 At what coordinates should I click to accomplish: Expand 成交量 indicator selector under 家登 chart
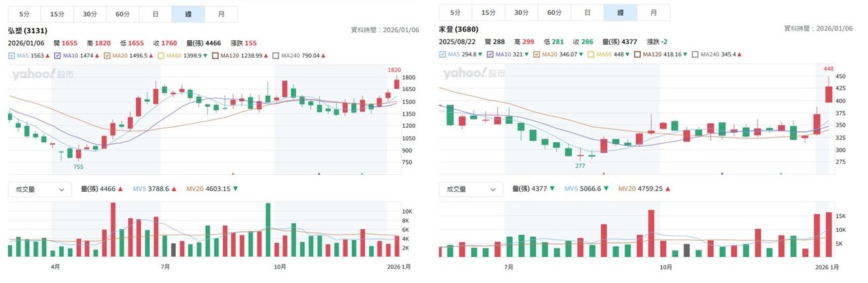click(x=471, y=190)
